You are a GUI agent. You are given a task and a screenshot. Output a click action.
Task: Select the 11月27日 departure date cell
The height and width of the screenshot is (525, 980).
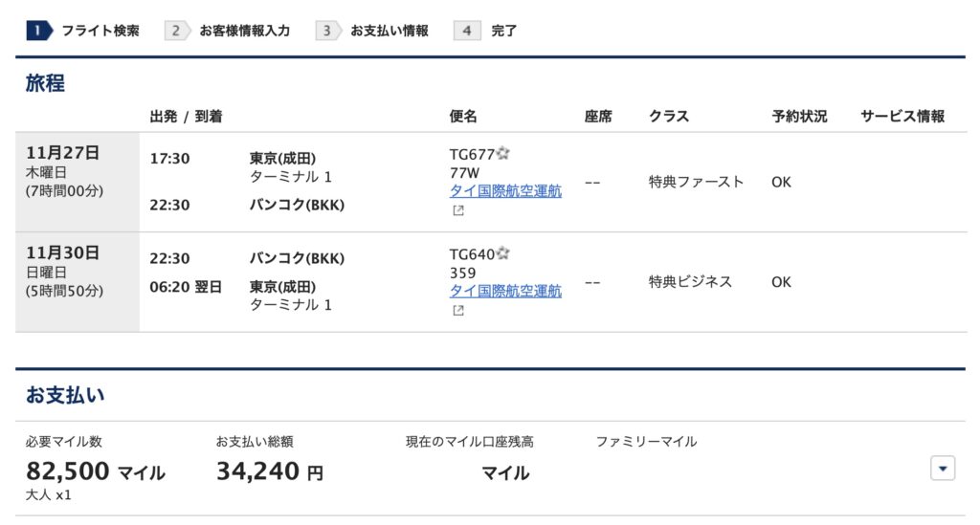coord(78,182)
